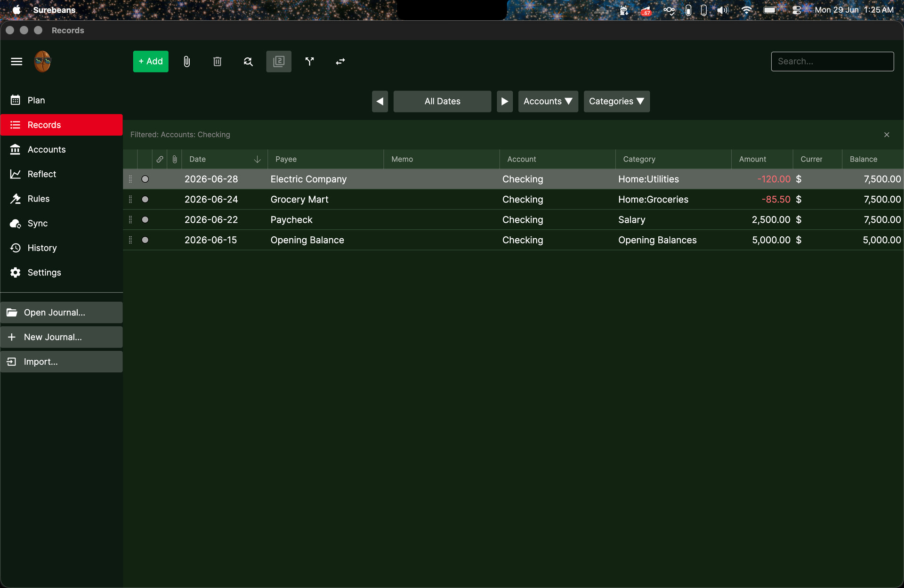Screen dimensions: 904x588
Task: Click drag handle of Grocery Mart row
Action: pos(130,199)
